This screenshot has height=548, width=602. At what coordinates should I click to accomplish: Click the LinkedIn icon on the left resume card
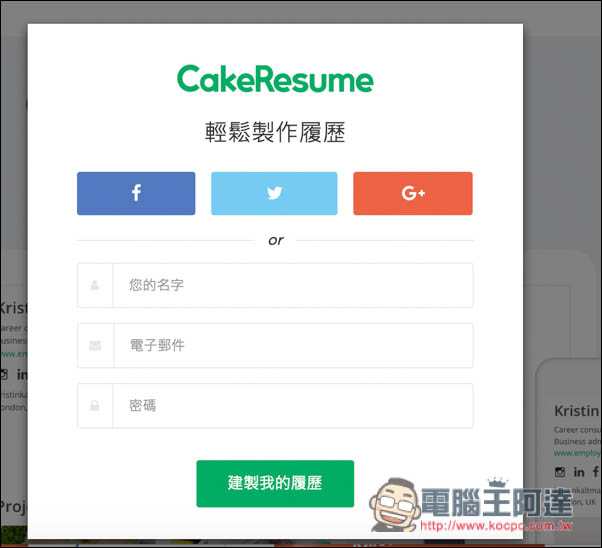pos(21,374)
